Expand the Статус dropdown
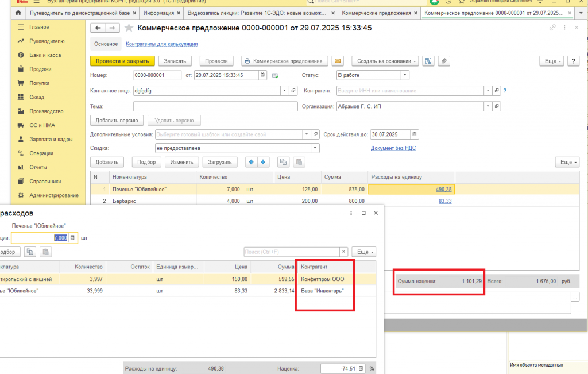The image size is (588, 374). (x=405, y=75)
